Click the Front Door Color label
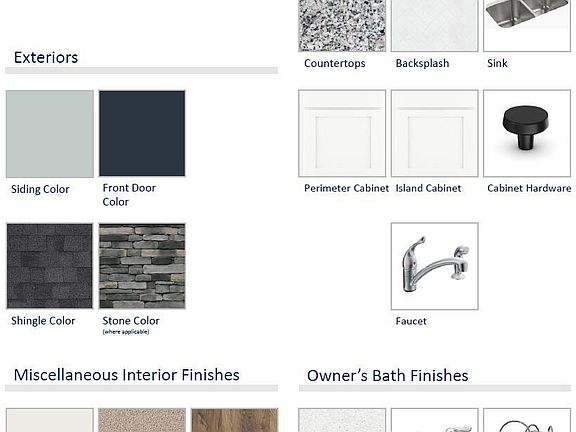Image resolution: width=576 pixels, height=432 pixels. pos(129,195)
